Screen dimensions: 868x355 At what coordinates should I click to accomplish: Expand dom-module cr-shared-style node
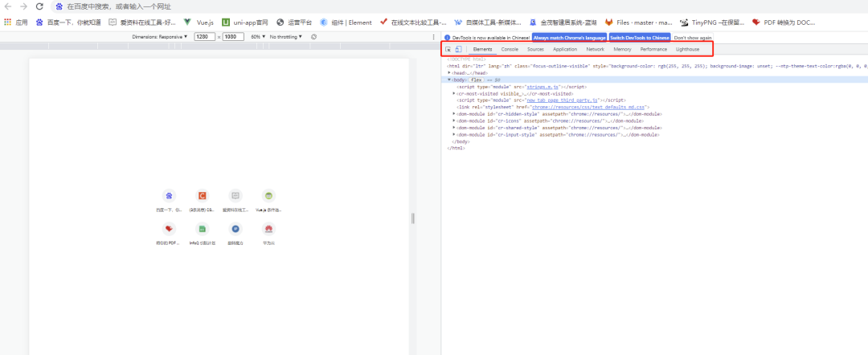pyautogui.click(x=454, y=128)
